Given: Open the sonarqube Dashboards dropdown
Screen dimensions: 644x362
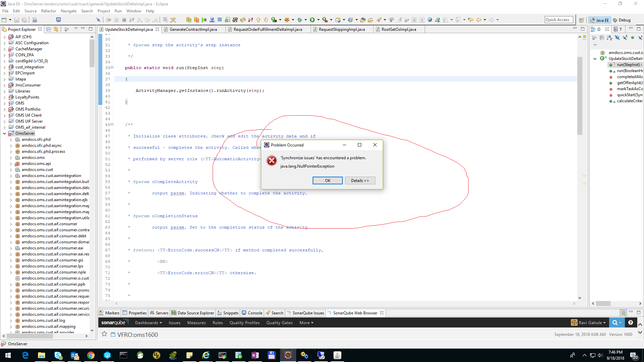Looking at the screenshot, I should coord(148,323).
